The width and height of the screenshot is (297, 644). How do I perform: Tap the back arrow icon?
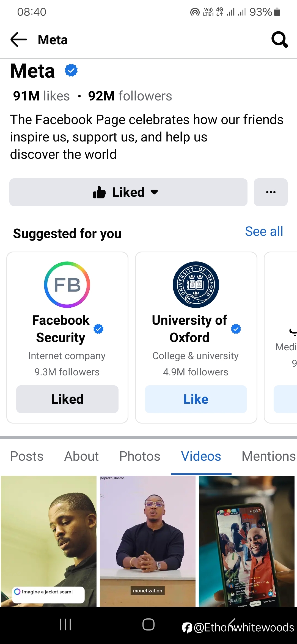[19, 40]
